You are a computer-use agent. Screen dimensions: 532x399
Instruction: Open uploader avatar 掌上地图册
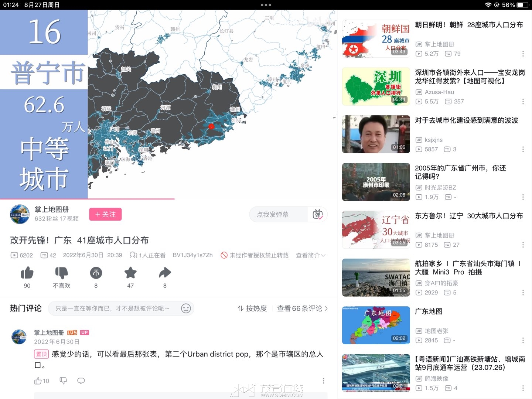pos(20,214)
